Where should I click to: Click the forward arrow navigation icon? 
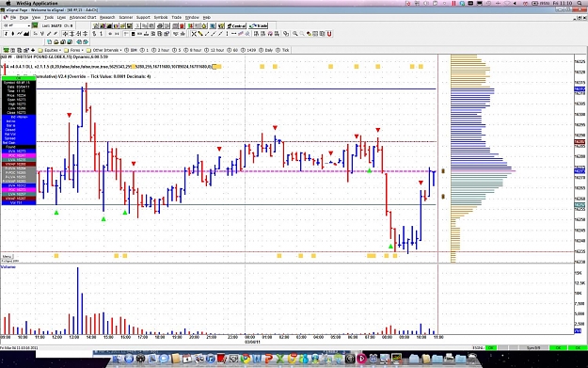tap(85, 42)
